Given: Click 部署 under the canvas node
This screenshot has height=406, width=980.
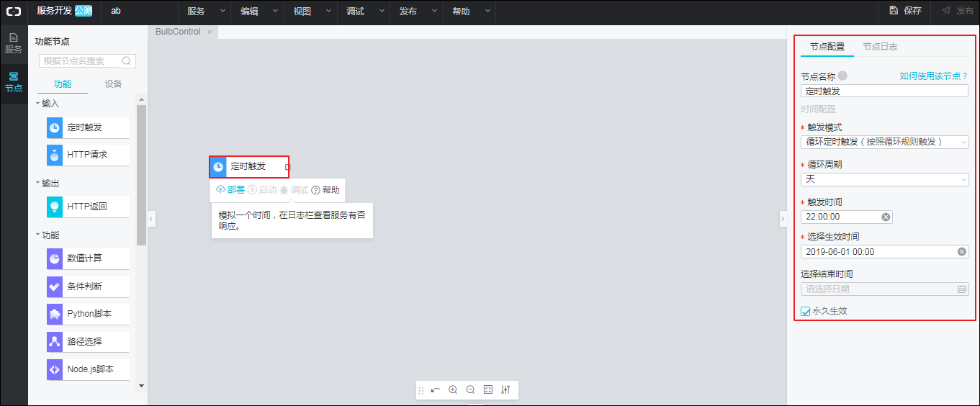Looking at the screenshot, I should click(x=230, y=190).
